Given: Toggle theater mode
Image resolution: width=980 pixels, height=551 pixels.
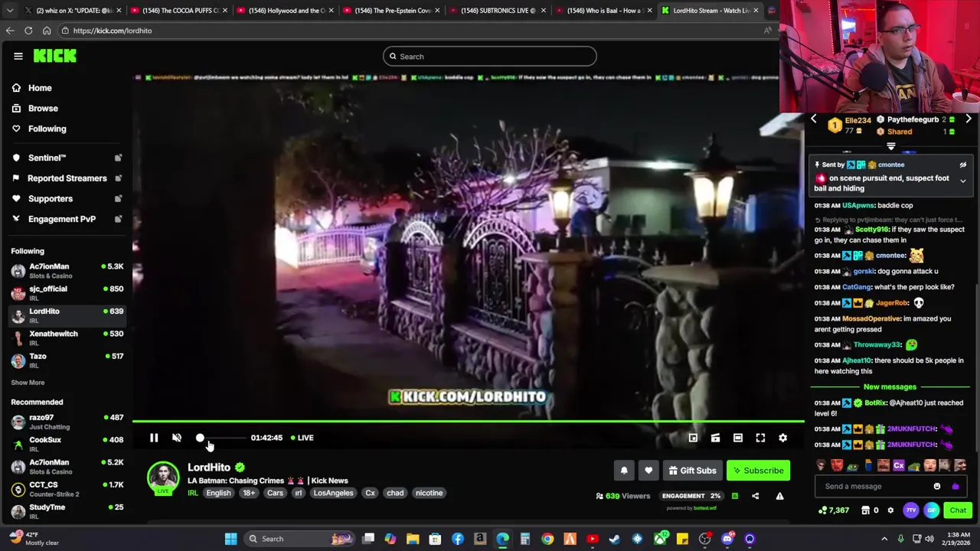Looking at the screenshot, I should point(738,438).
